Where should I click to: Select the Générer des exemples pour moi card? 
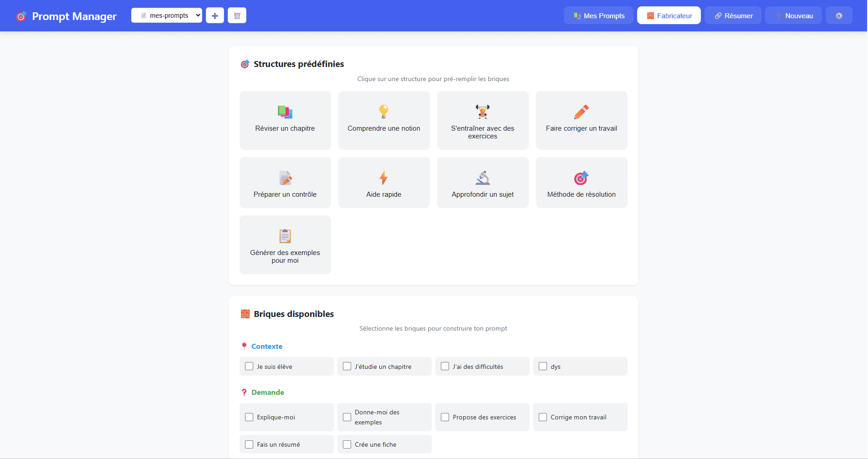(285, 245)
